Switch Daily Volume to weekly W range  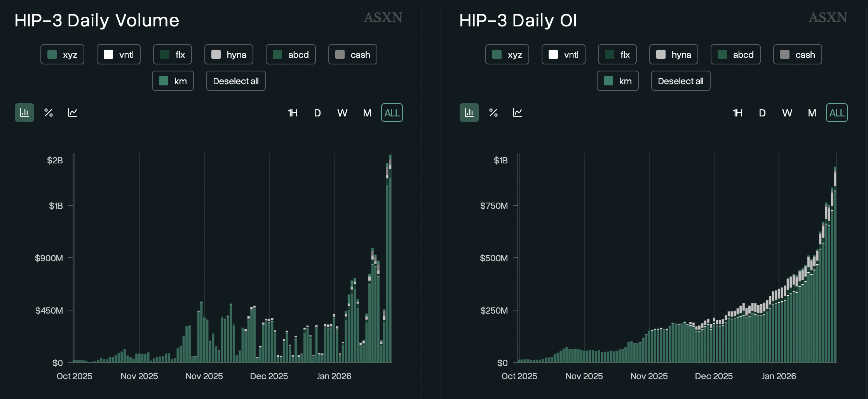click(342, 113)
